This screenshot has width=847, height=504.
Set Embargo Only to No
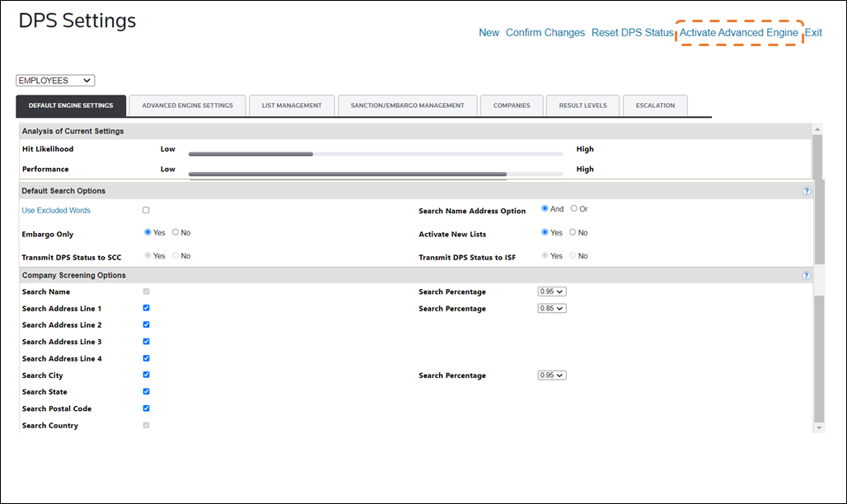coord(175,232)
